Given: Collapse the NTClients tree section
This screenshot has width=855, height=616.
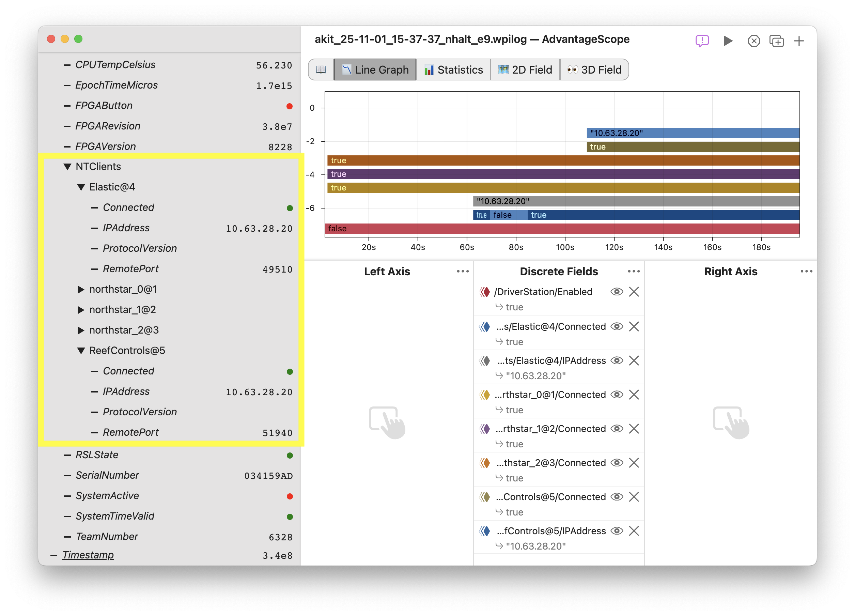Looking at the screenshot, I should (x=67, y=166).
